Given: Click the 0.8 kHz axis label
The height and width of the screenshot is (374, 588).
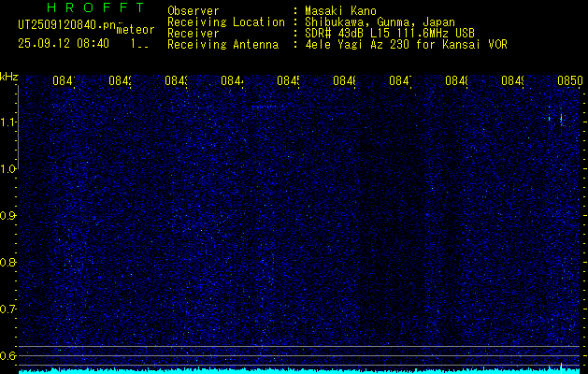Looking at the screenshot, I should [x=8, y=262].
